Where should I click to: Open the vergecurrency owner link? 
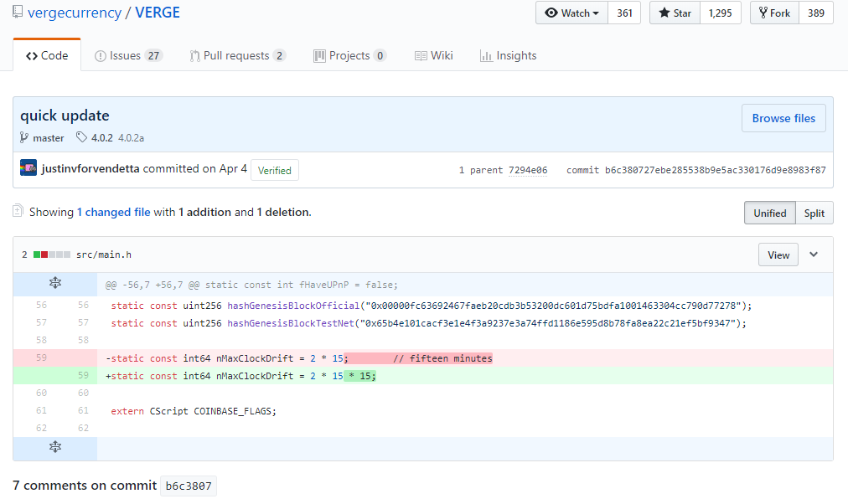click(75, 13)
